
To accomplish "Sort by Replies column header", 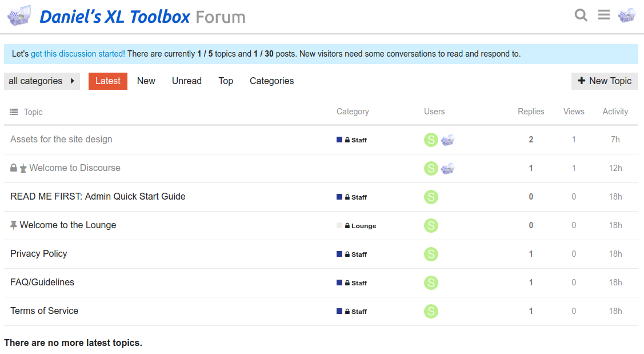I will (531, 112).
